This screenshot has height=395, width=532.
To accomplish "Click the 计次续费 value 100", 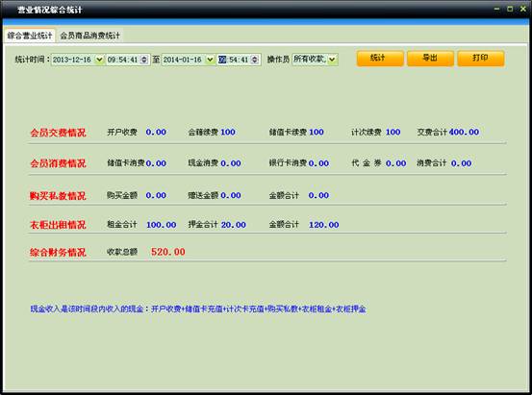I will 393,132.
